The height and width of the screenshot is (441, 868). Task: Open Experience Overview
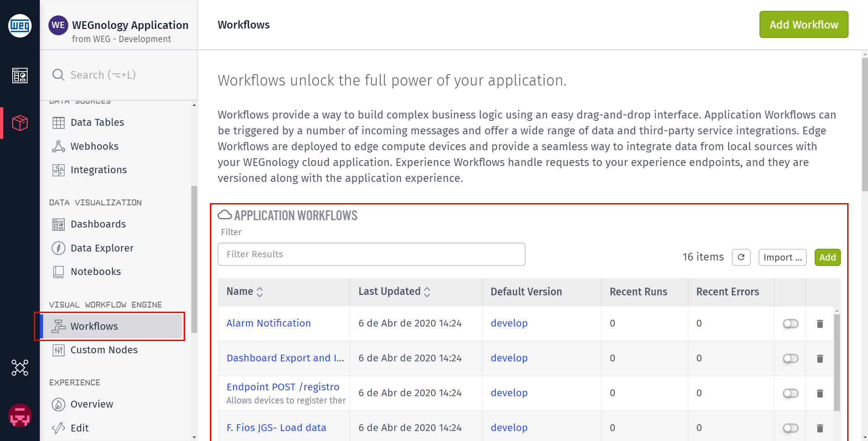92,404
